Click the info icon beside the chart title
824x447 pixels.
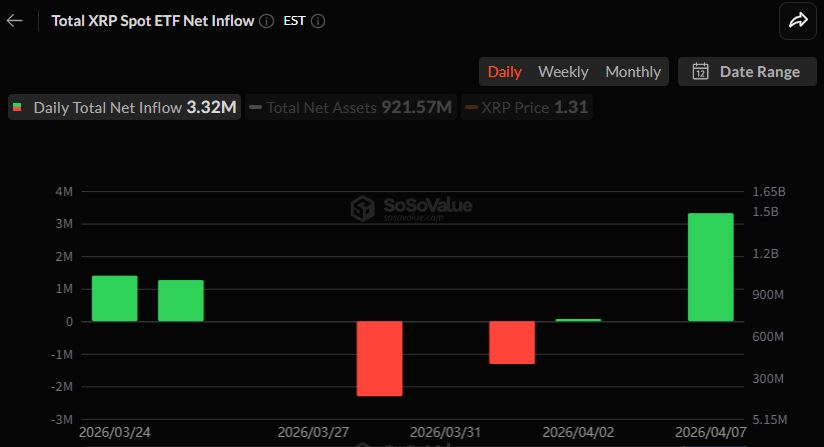click(266, 21)
